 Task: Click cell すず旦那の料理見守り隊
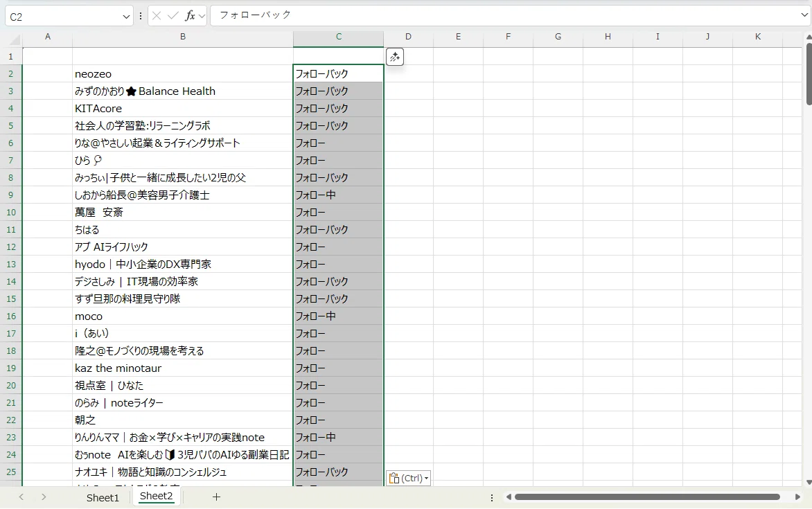[x=183, y=298]
